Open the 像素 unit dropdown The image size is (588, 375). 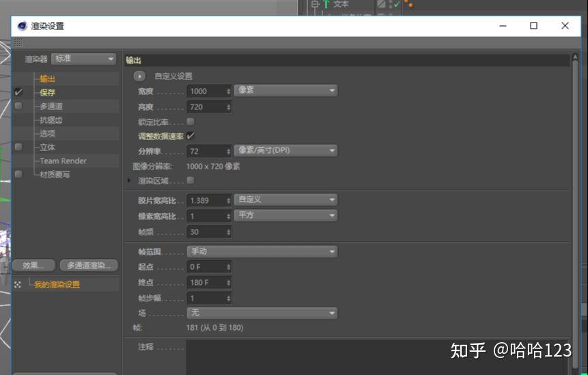pyautogui.click(x=285, y=90)
